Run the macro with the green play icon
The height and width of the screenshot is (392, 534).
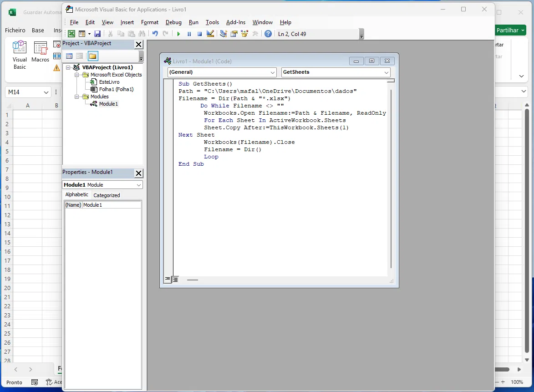pyautogui.click(x=178, y=34)
